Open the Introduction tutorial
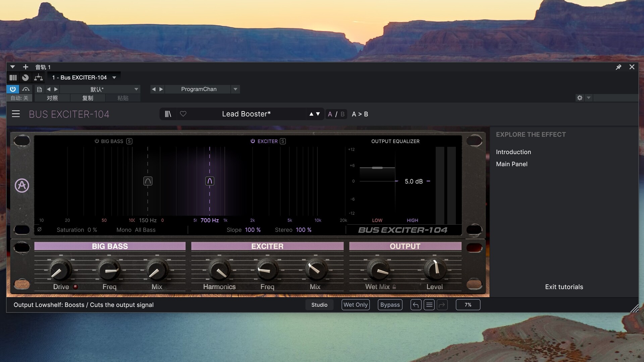Image resolution: width=644 pixels, height=362 pixels. tap(513, 152)
